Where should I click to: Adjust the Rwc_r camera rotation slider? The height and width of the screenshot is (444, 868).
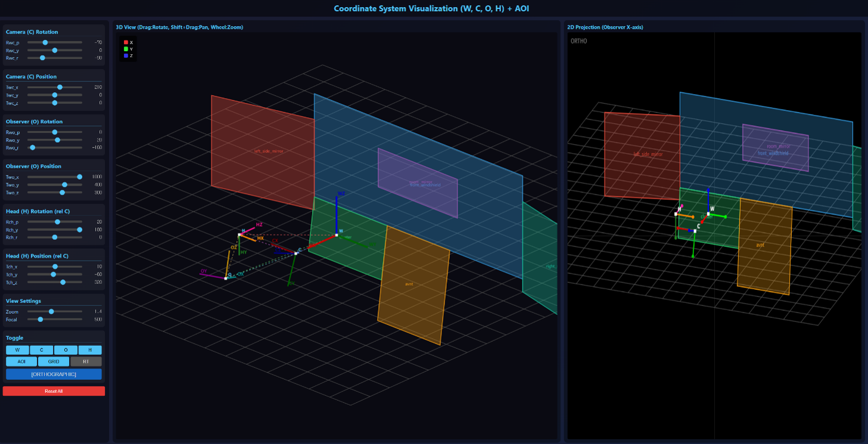coord(55,58)
